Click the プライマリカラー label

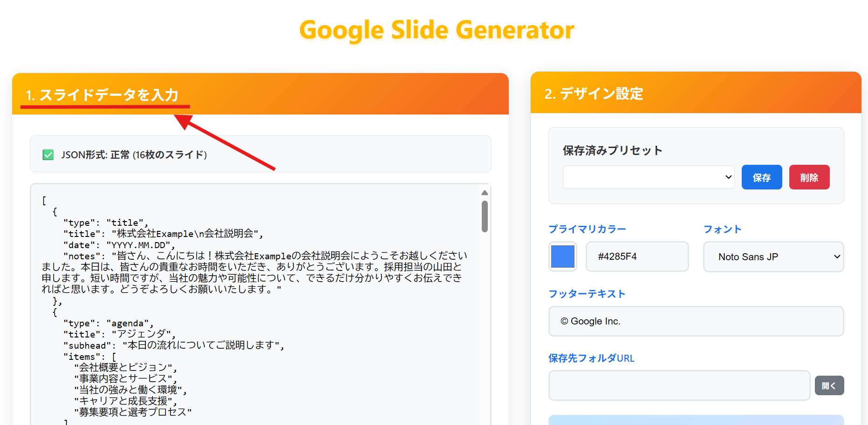(x=587, y=229)
